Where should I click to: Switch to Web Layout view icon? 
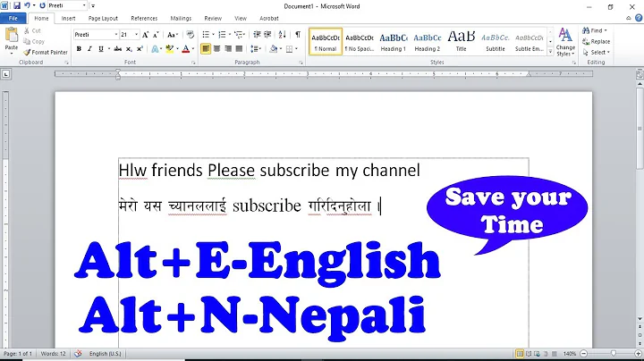coord(538,354)
